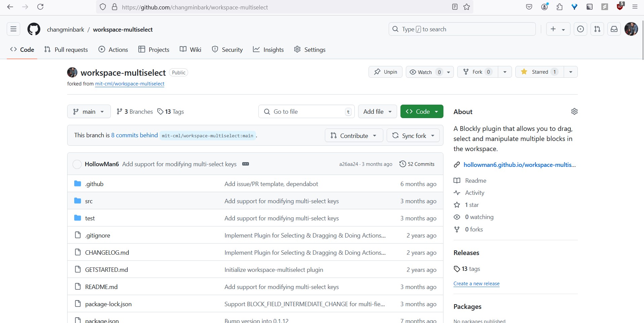This screenshot has height=323, width=644.
Task: View 3 Branches list
Action: pos(135,111)
